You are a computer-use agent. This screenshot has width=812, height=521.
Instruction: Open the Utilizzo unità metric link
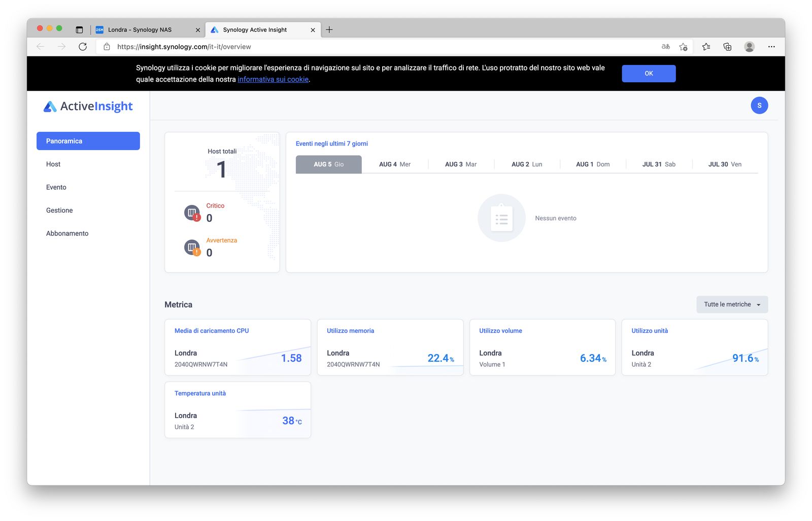point(650,331)
